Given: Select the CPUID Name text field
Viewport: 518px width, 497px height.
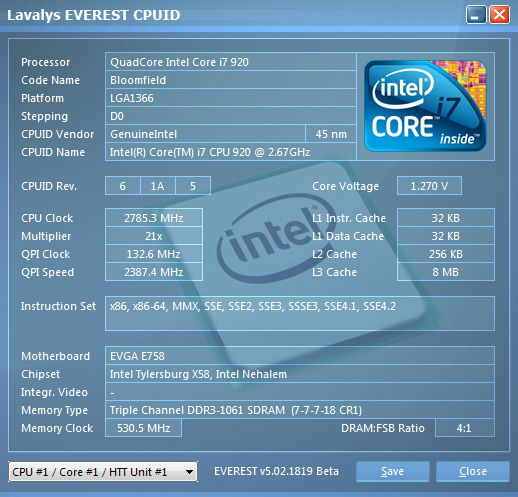Looking at the screenshot, I should [231, 152].
